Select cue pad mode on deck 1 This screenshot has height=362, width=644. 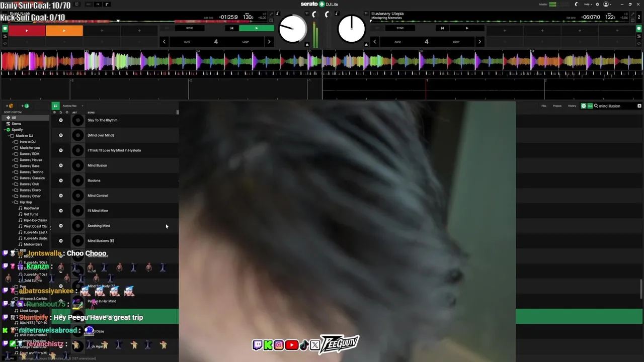pyautogui.click(x=5, y=29)
